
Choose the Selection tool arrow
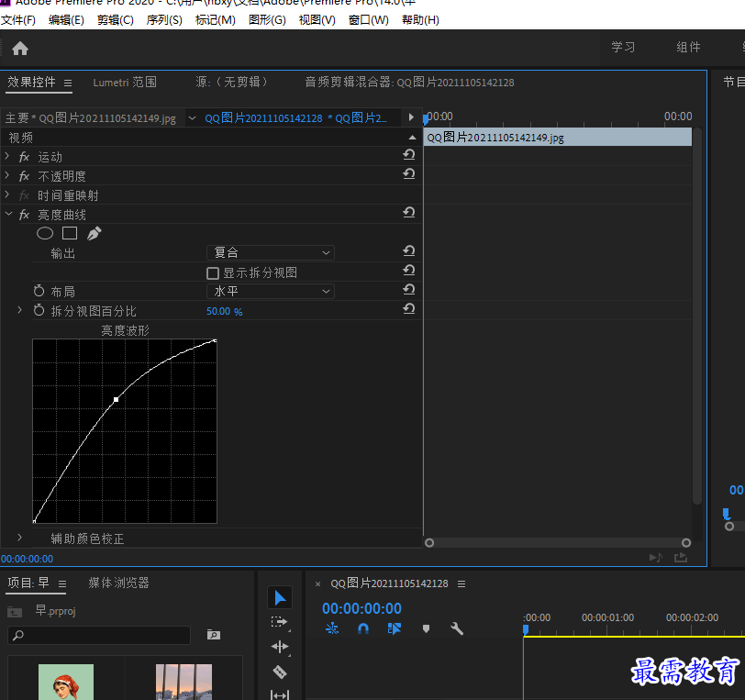tap(280, 598)
